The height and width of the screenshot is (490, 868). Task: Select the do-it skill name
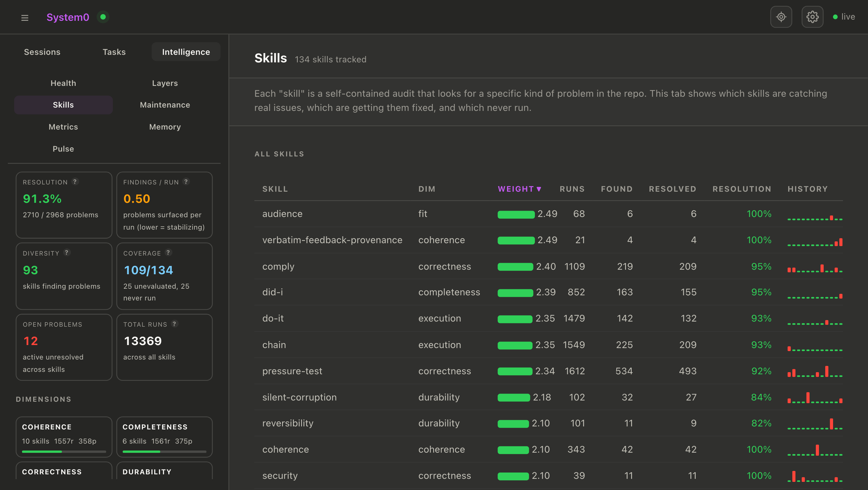click(273, 319)
